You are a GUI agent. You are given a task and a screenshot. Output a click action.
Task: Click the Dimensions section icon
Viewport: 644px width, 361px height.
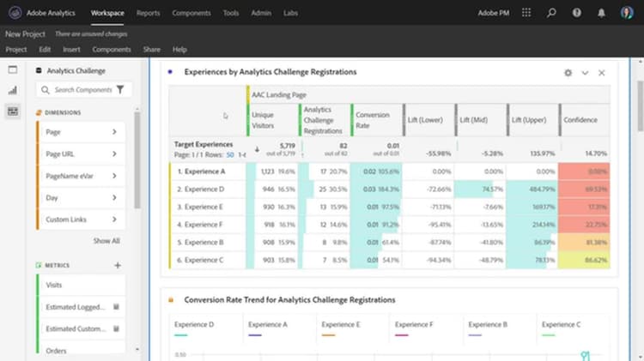39,112
